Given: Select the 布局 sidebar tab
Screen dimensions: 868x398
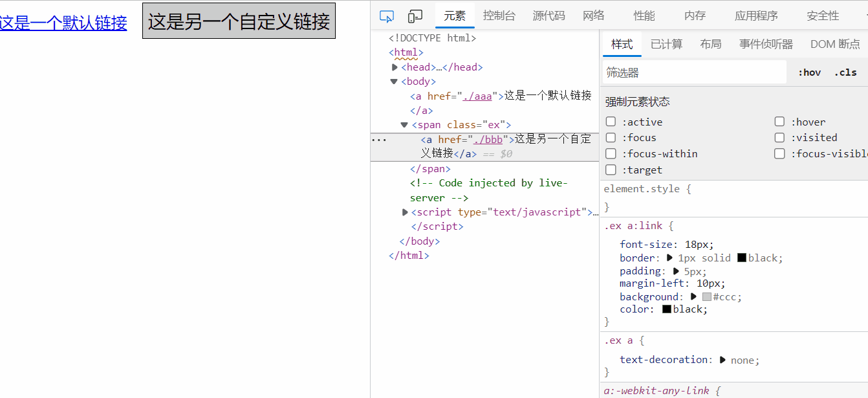Looking at the screenshot, I should click(710, 44).
